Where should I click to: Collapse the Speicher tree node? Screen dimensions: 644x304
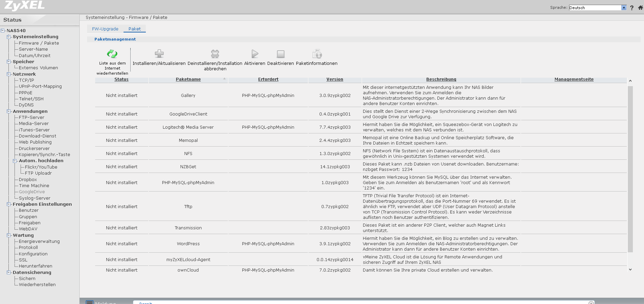[x=9, y=62]
